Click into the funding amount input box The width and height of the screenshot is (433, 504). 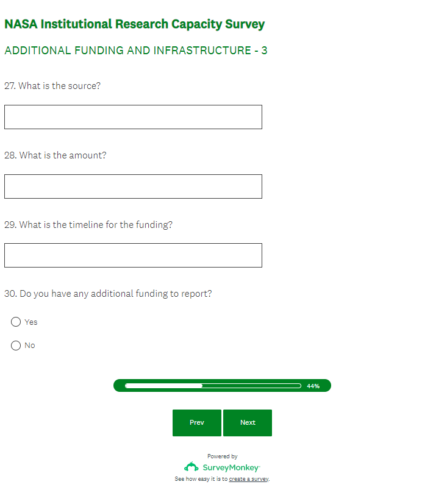click(133, 186)
